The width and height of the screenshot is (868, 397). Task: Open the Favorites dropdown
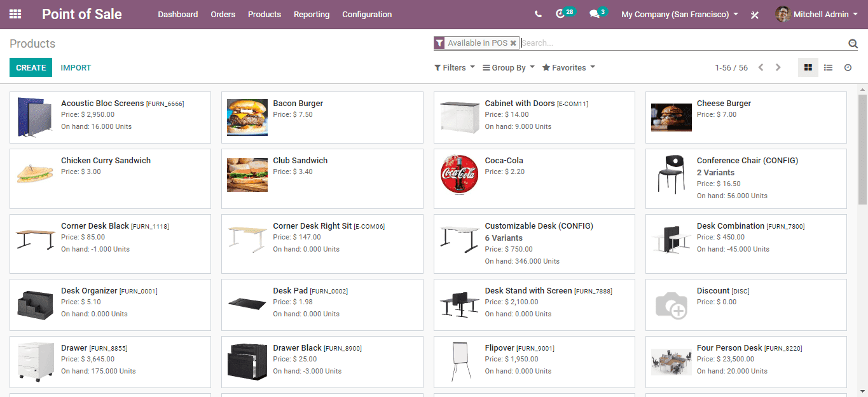coord(568,67)
